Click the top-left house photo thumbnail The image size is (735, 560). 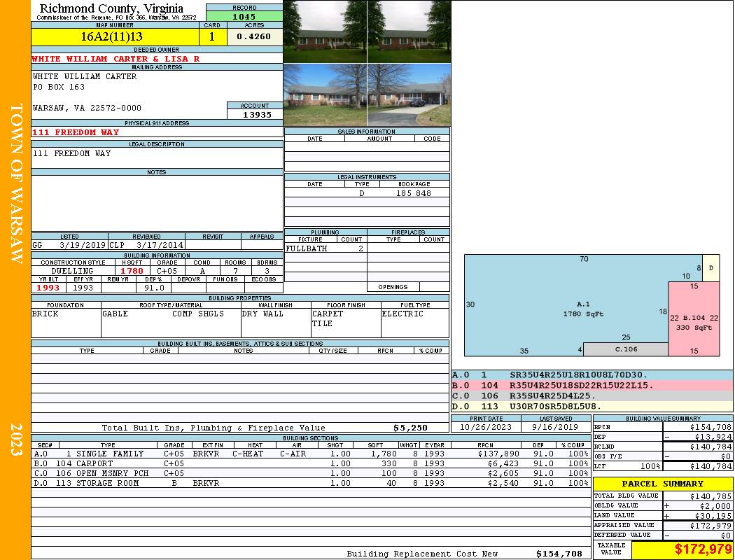tap(325, 31)
